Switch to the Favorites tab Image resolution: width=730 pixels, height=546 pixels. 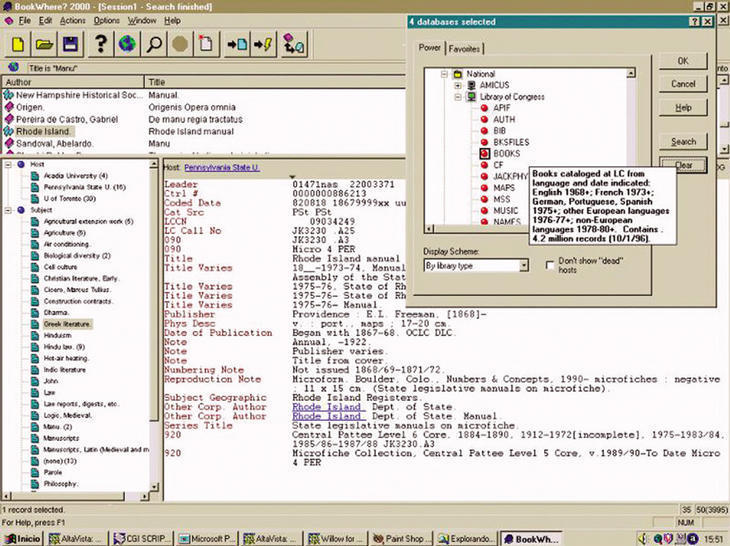tap(464, 48)
